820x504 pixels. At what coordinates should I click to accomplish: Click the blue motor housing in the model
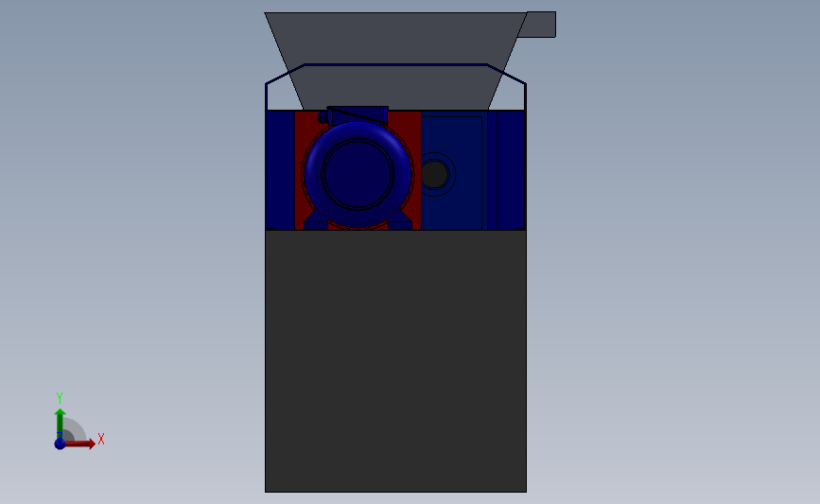(x=358, y=174)
